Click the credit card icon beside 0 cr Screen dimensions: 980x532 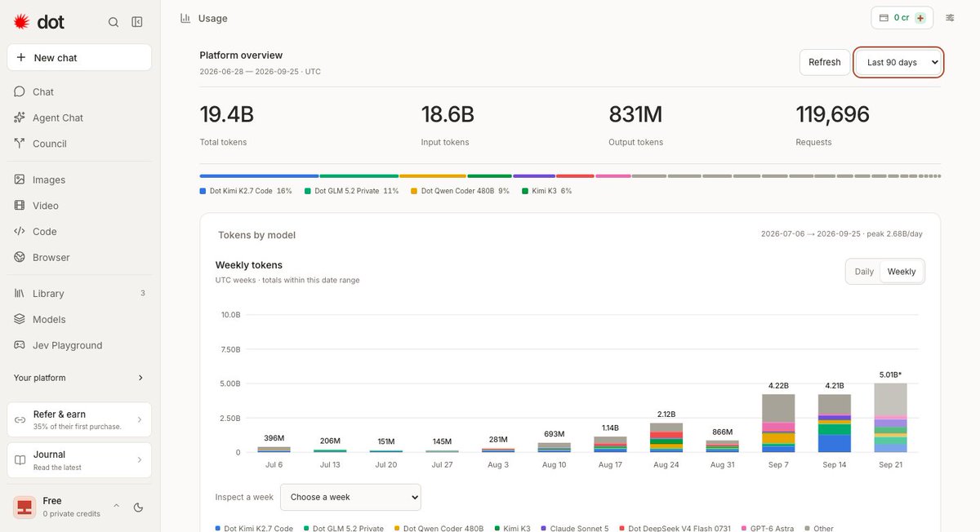(x=884, y=17)
